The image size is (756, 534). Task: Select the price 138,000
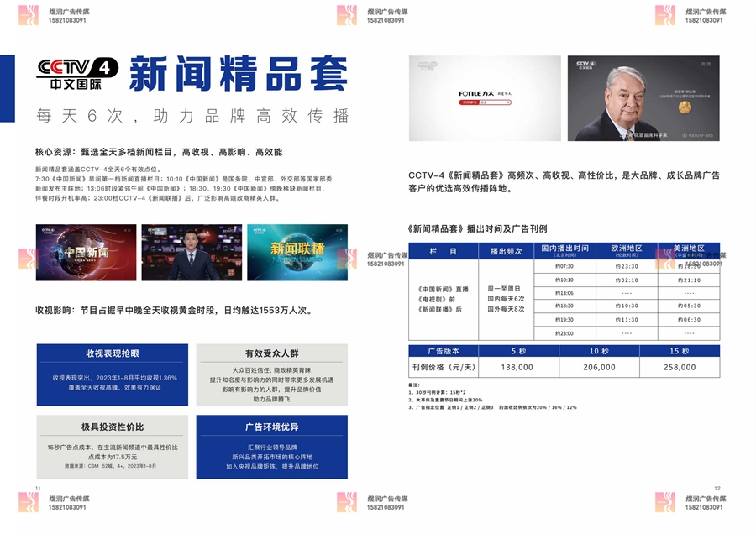(x=517, y=367)
